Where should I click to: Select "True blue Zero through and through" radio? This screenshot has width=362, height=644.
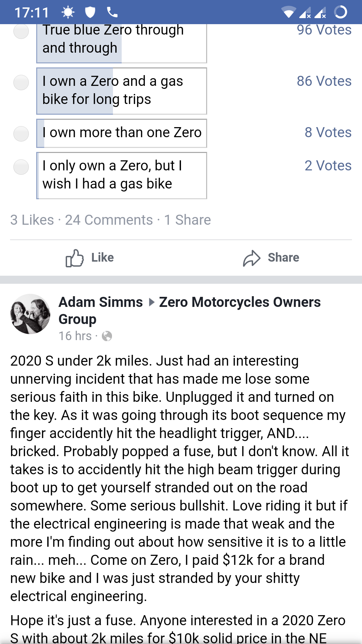coord(21,31)
